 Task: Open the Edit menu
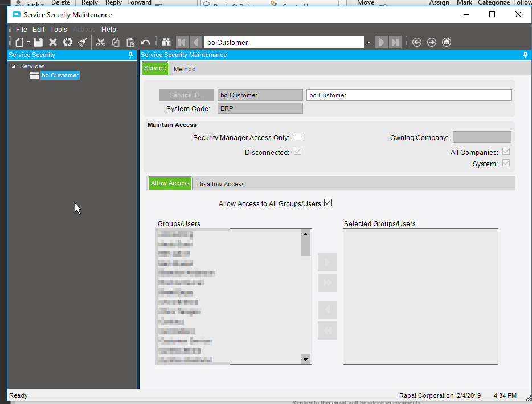click(x=38, y=30)
